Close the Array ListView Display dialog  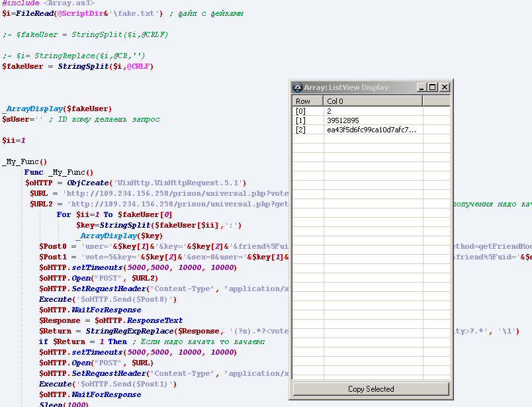click(x=445, y=87)
